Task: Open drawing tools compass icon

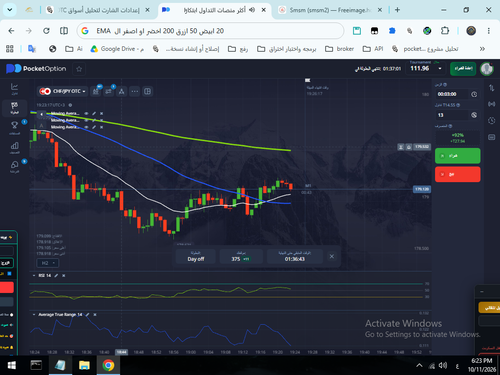Action: tap(122, 91)
